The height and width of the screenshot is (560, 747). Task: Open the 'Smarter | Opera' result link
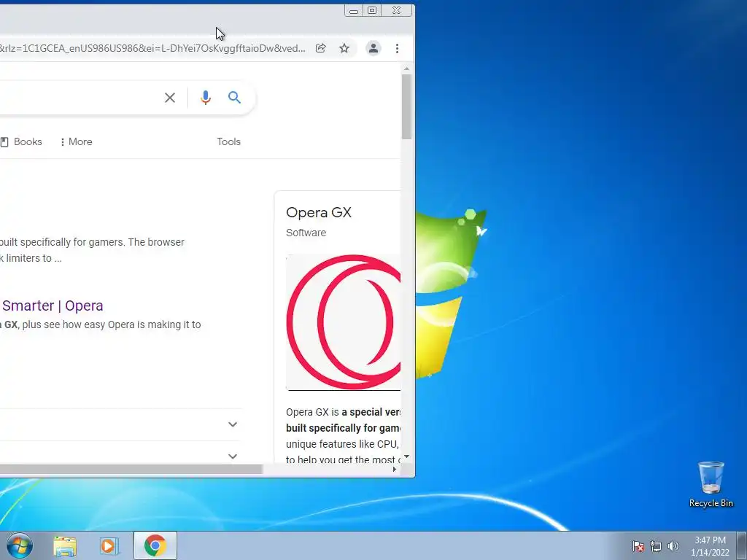52,306
